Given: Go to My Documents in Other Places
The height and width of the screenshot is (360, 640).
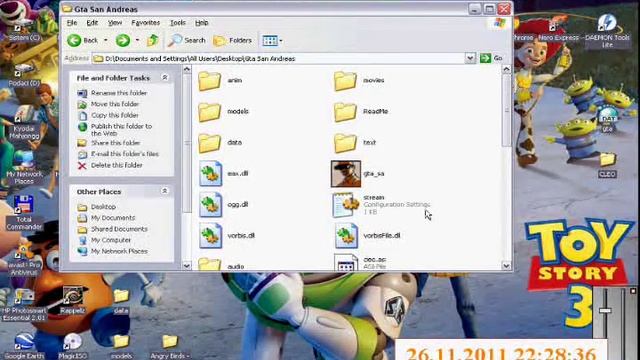Looking at the screenshot, I should [x=113, y=218].
